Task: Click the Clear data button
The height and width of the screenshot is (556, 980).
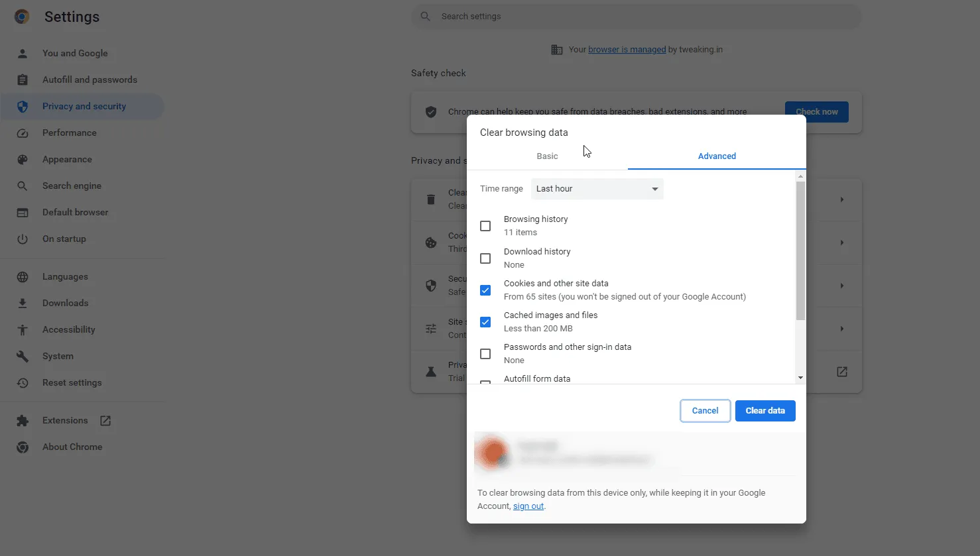Action: click(x=765, y=411)
